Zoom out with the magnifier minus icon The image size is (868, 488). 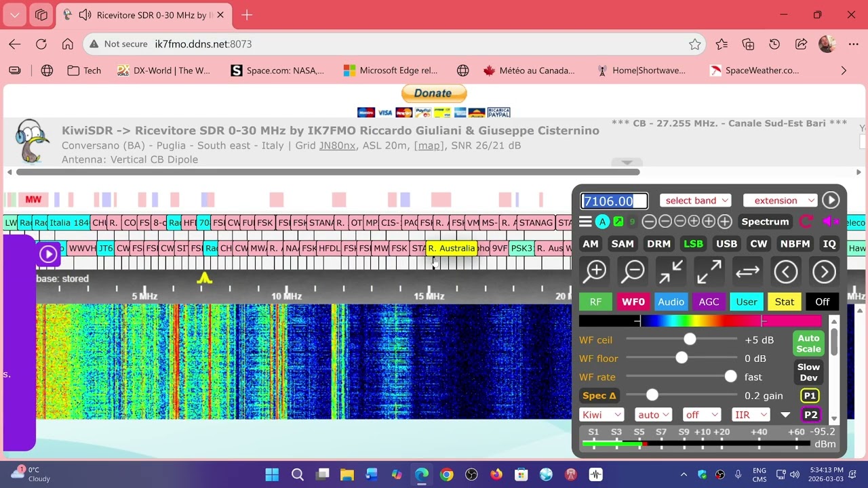coord(633,272)
